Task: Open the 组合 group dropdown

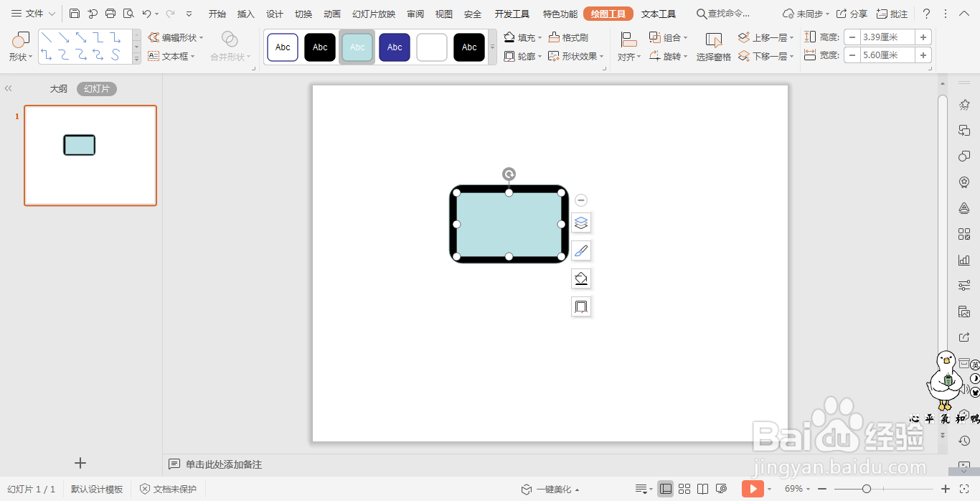Action: click(x=669, y=37)
